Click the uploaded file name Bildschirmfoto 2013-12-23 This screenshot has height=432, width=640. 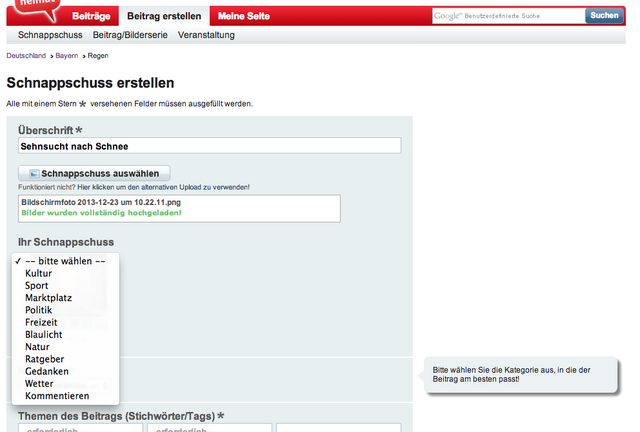click(x=101, y=202)
